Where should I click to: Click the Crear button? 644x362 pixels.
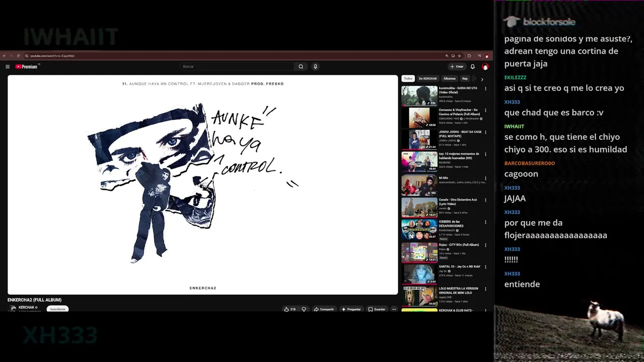tap(457, 66)
